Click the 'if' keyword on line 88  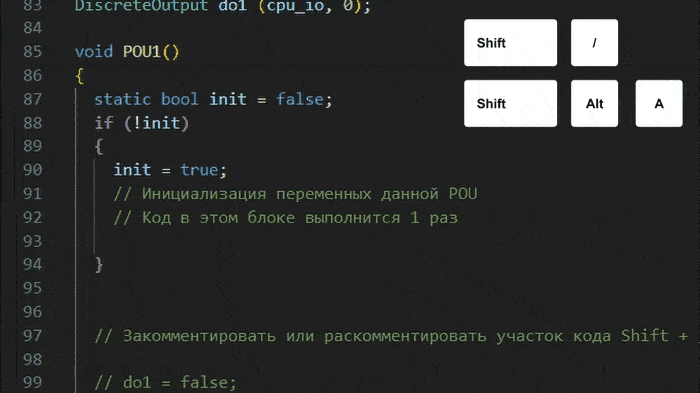click(x=104, y=123)
